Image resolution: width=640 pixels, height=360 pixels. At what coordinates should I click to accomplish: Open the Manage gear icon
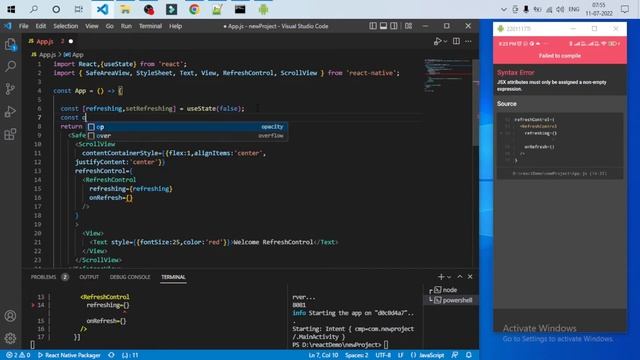click(10, 338)
